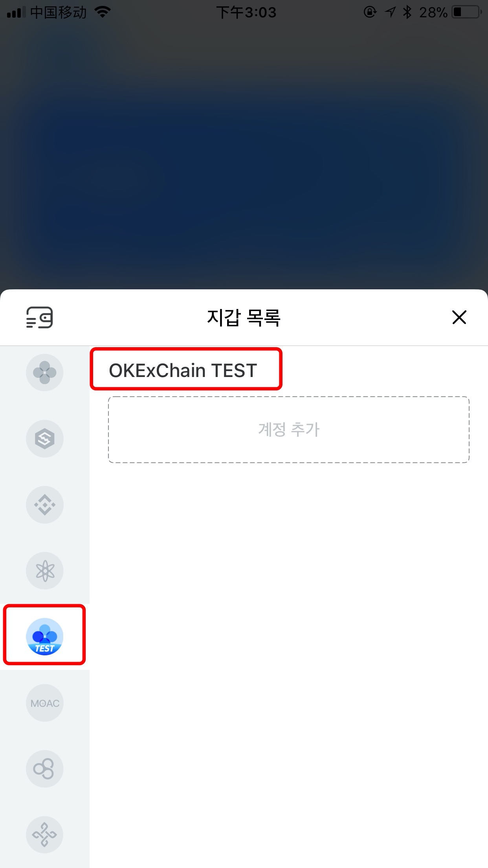Switch to the MOAC chain

tap(45, 702)
